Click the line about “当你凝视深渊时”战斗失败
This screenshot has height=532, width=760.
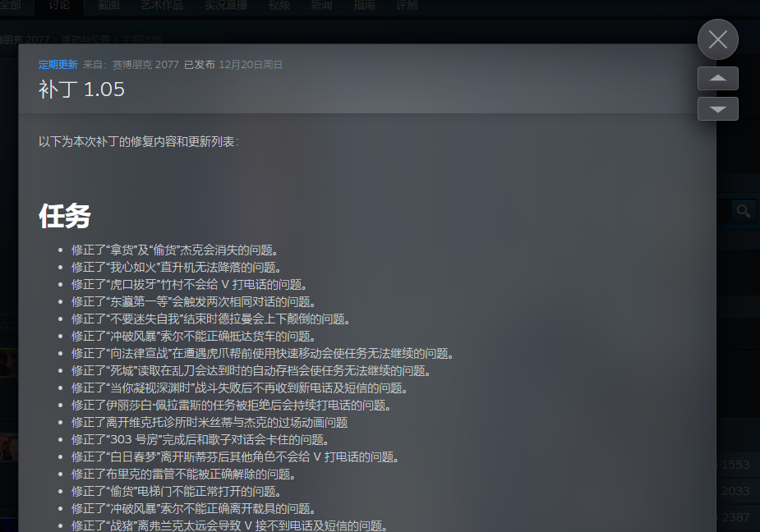coord(241,388)
